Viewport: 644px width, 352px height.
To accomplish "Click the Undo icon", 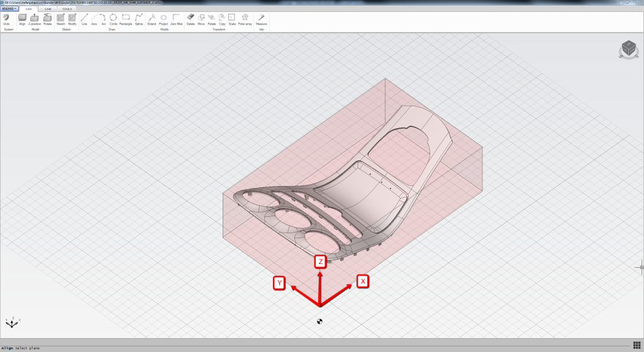I will [x=6, y=19].
